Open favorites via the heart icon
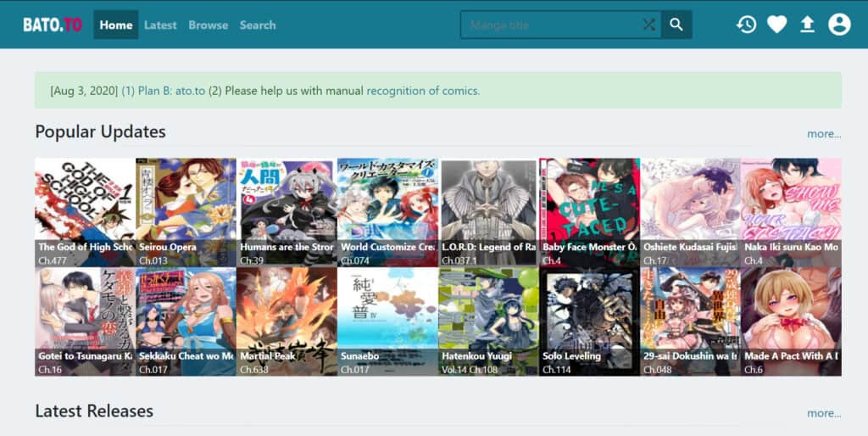Screen dimensions: 868x436 [776, 25]
